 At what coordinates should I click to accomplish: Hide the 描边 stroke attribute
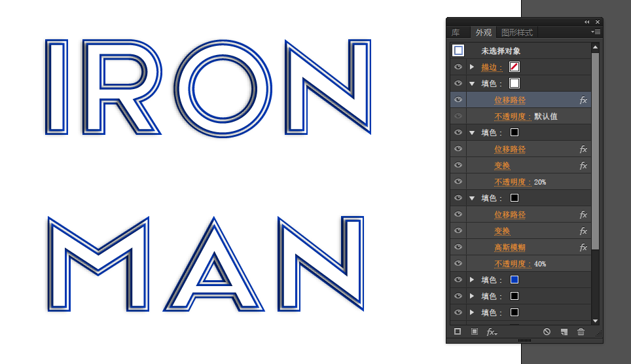pos(458,67)
